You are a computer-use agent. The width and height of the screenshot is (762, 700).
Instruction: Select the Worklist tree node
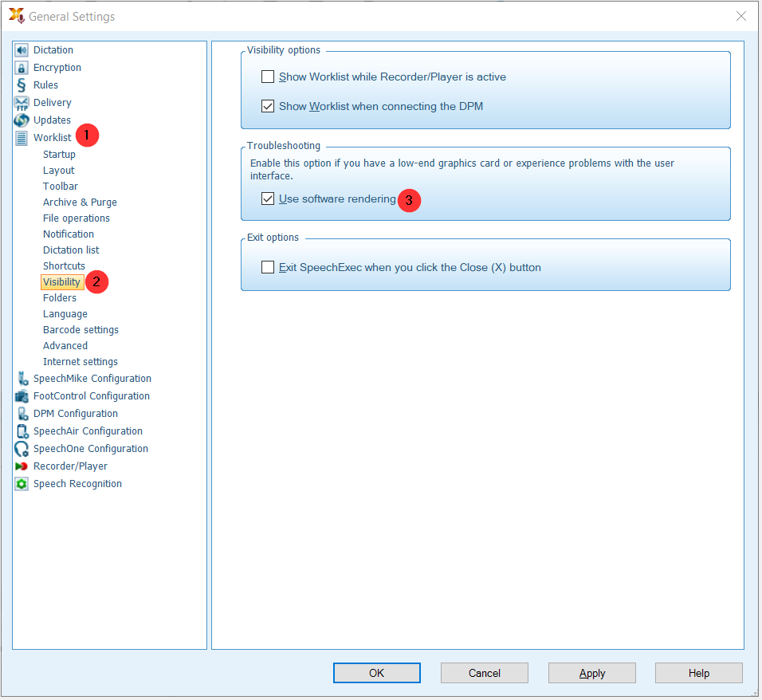[52, 138]
